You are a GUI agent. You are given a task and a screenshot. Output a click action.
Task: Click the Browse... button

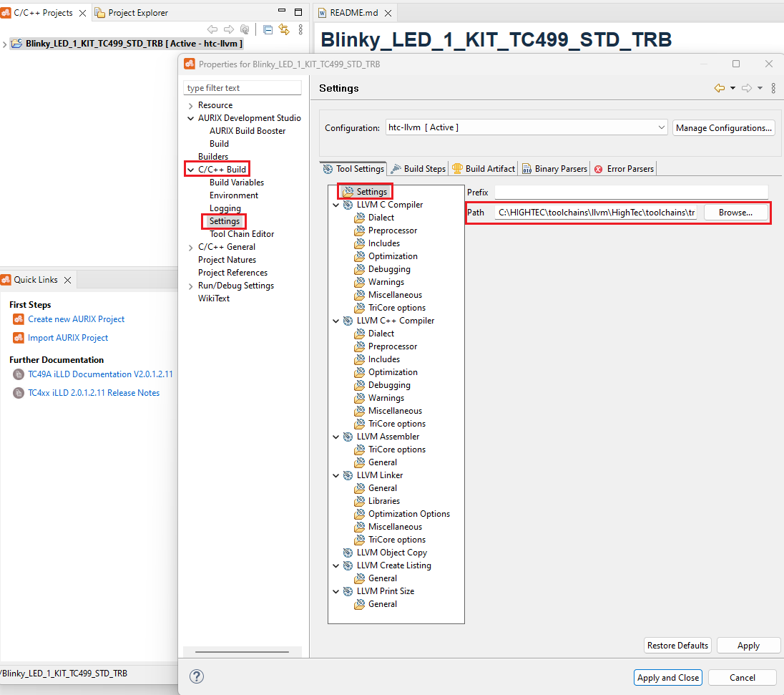tap(735, 213)
